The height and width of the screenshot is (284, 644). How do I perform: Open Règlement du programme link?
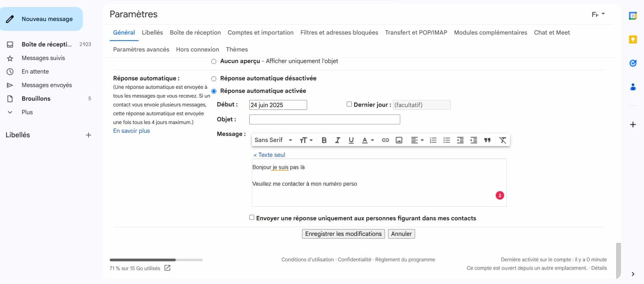(405, 260)
